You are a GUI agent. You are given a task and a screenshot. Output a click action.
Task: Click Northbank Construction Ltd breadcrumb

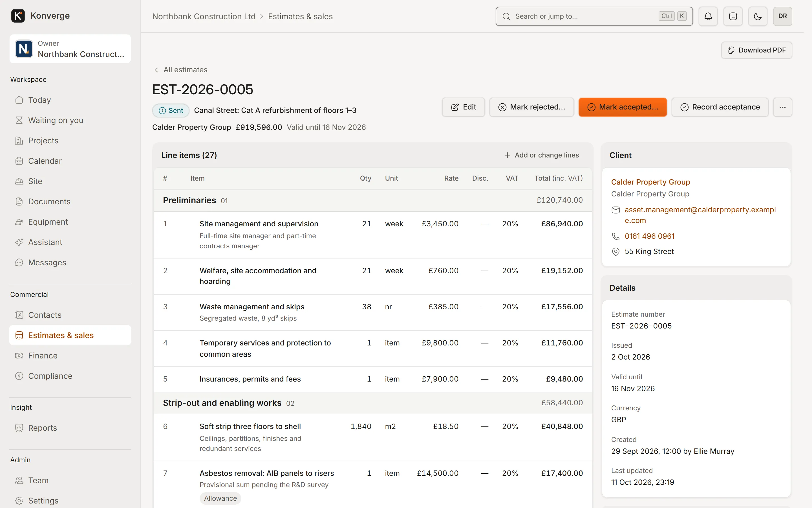pos(204,16)
